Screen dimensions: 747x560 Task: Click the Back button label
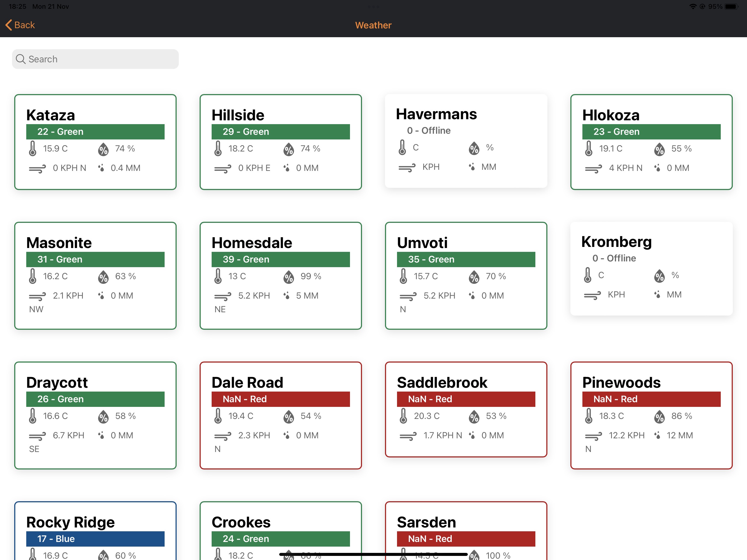[24, 25]
